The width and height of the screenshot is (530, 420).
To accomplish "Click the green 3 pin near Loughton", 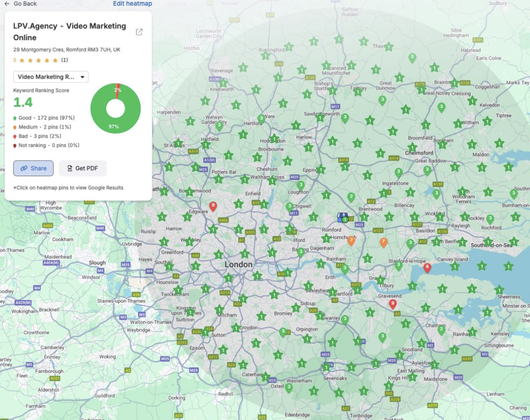I will coord(301,185).
